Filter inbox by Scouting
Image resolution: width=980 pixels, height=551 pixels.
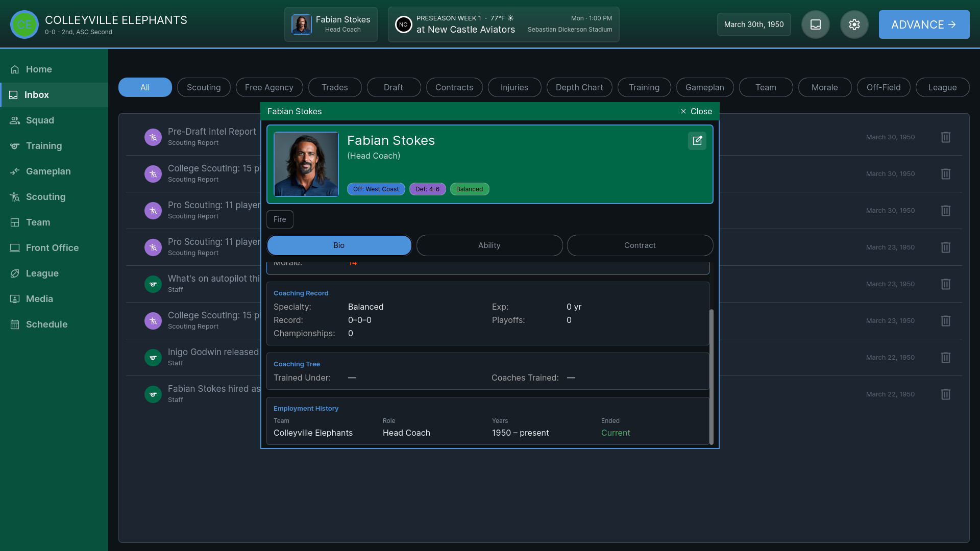point(204,87)
